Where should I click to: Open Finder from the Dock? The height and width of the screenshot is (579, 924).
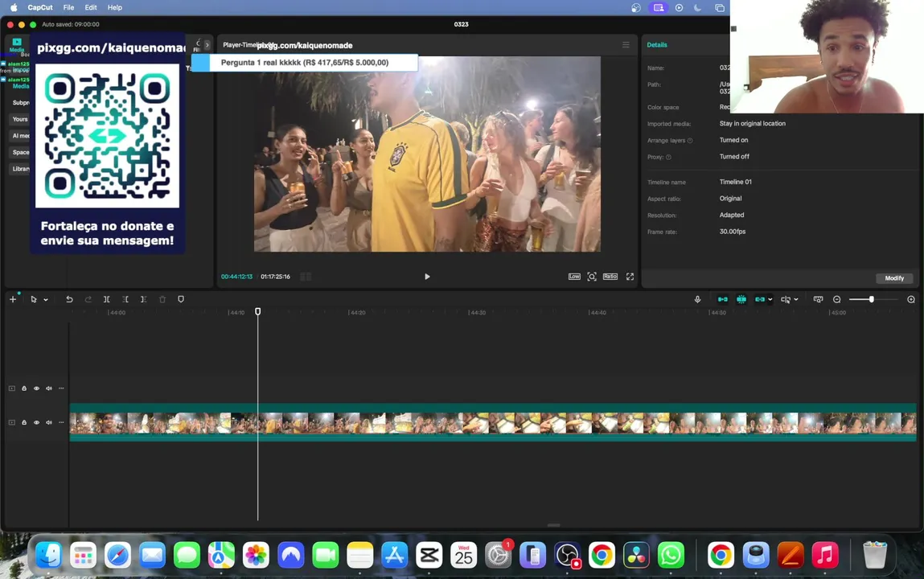(48, 555)
